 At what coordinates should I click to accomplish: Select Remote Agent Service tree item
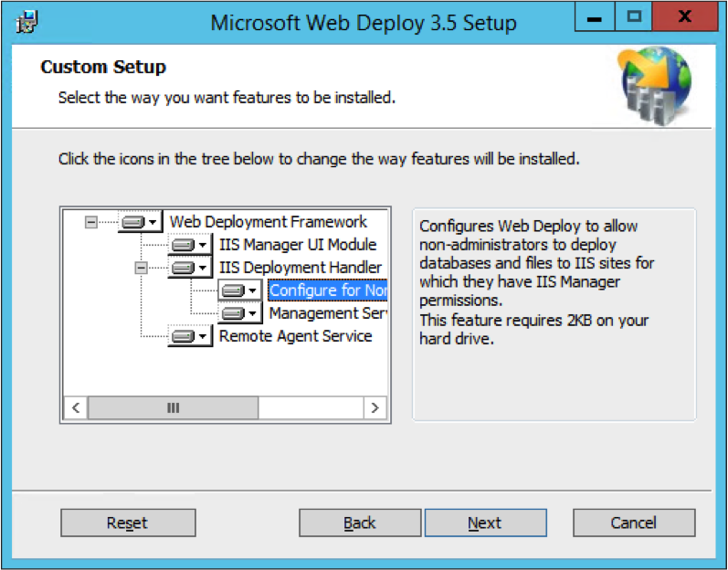295,336
